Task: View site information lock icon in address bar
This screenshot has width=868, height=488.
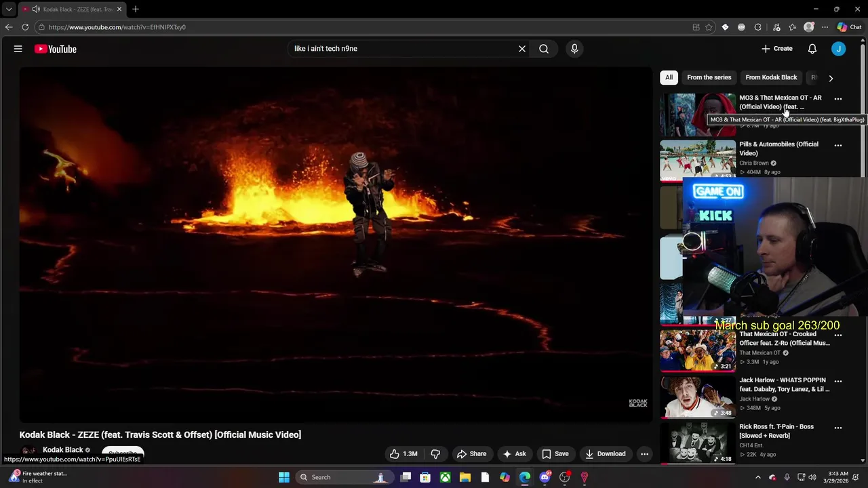Action: point(41,27)
